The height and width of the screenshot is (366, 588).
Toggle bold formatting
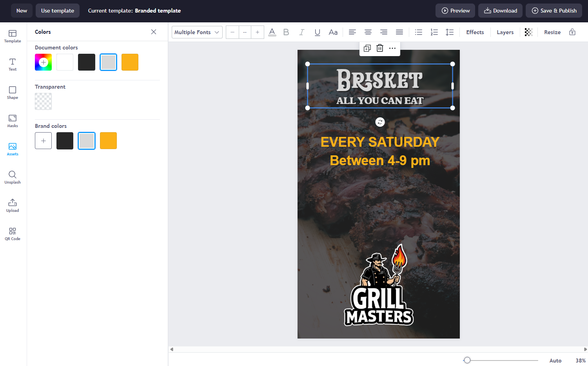(286, 32)
